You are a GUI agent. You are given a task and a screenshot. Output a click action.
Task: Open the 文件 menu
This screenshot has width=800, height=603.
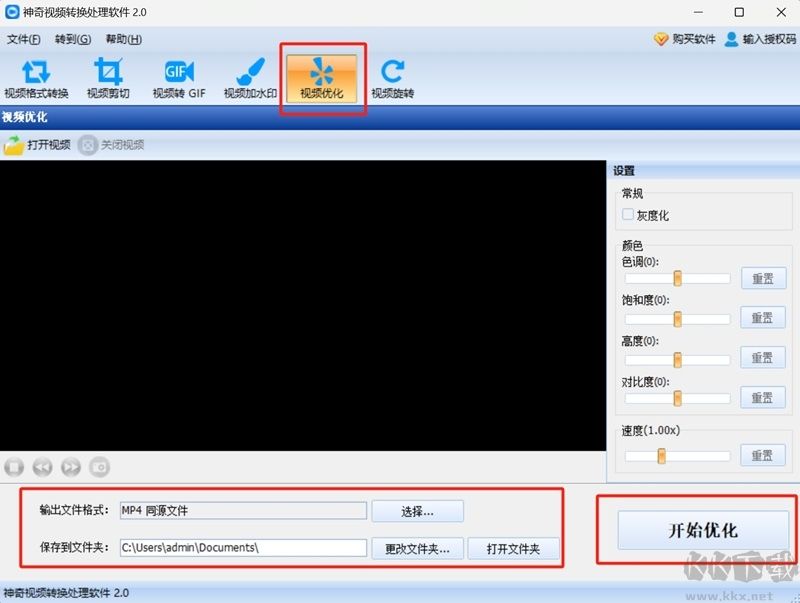[25, 39]
